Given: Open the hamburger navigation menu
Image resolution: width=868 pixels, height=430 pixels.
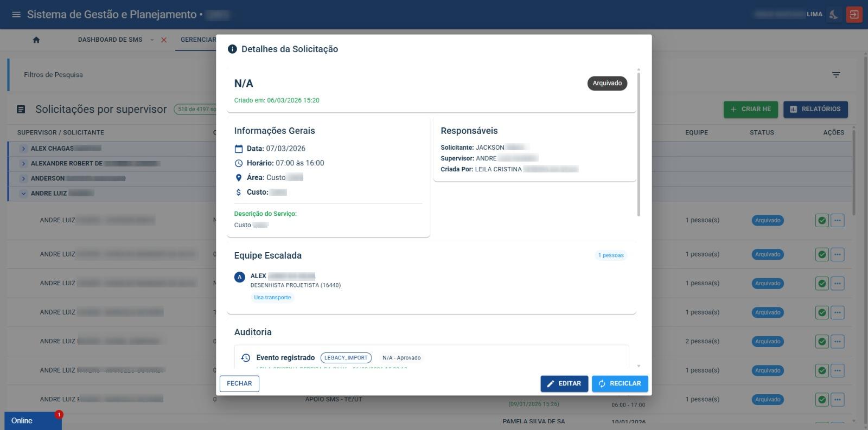Looking at the screenshot, I should (x=16, y=15).
